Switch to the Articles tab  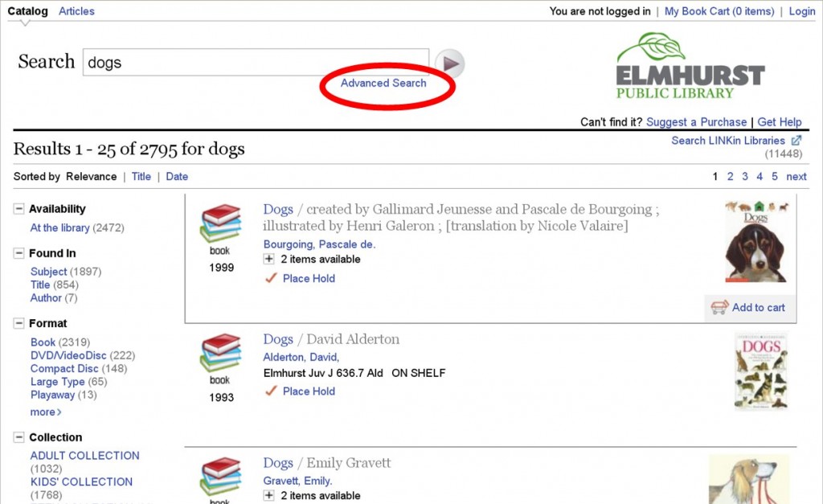[76, 11]
